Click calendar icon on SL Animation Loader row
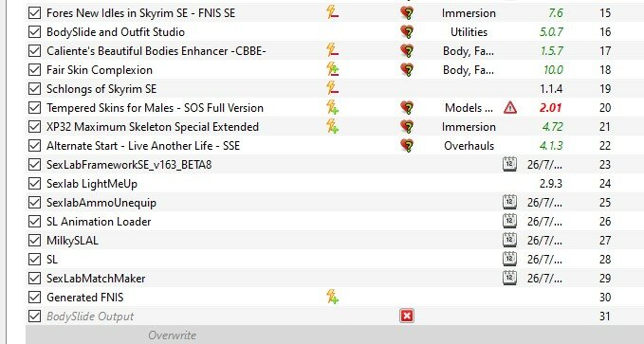 coord(509,221)
